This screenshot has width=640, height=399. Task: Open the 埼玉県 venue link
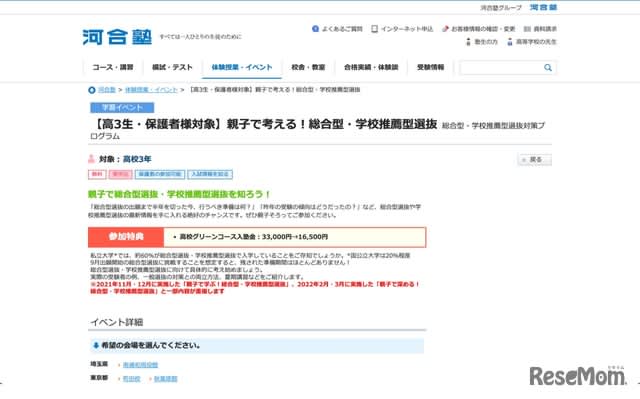click(140, 365)
